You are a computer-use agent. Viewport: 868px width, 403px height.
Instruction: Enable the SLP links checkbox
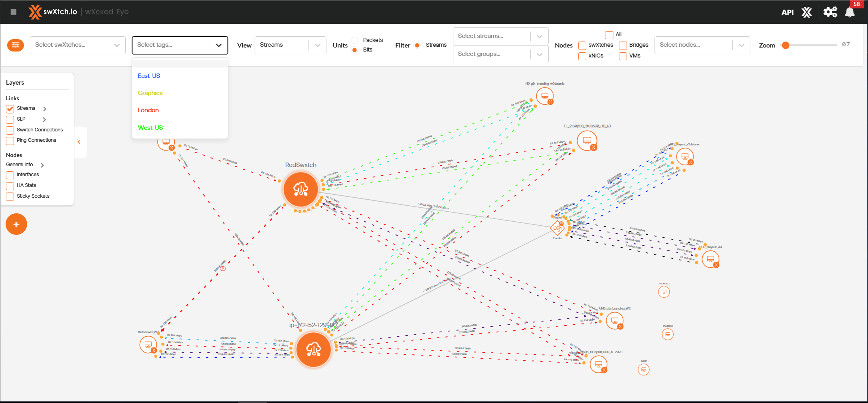click(x=10, y=119)
